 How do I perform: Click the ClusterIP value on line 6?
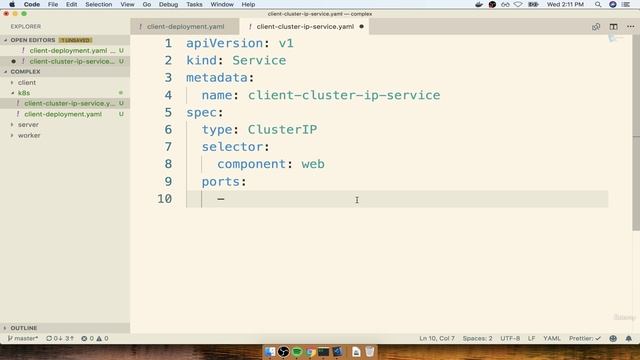tap(282, 129)
